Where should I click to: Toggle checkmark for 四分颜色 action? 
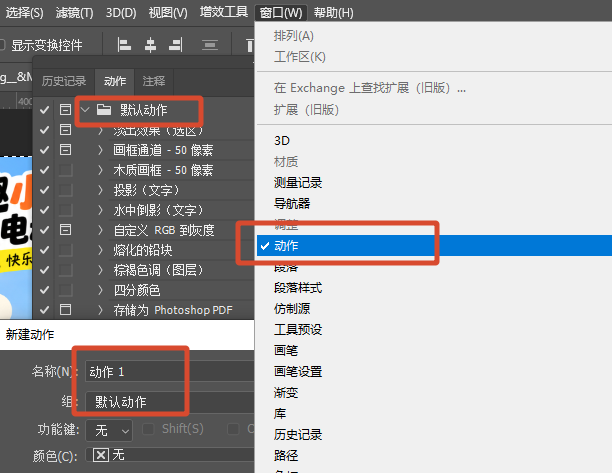[x=44, y=290]
